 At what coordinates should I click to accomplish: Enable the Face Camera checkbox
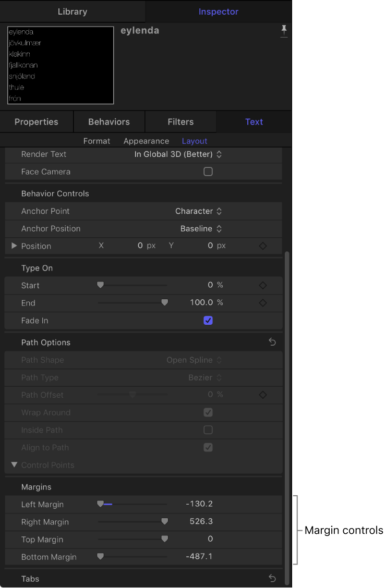(208, 171)
